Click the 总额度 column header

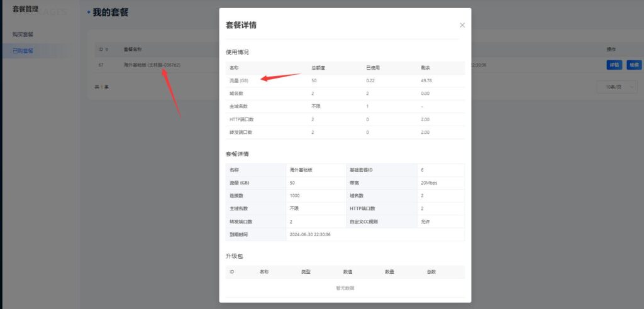tap(318, 68)
